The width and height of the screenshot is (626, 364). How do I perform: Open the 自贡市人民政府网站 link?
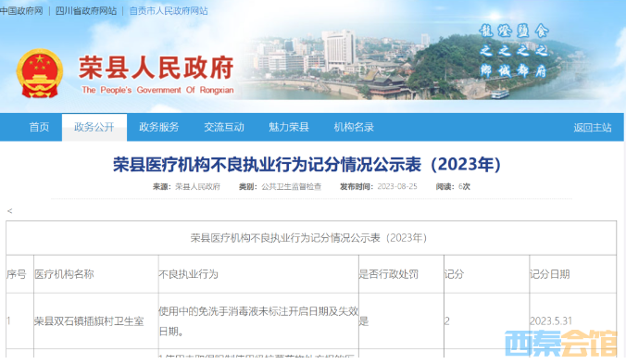pos(169,11)
